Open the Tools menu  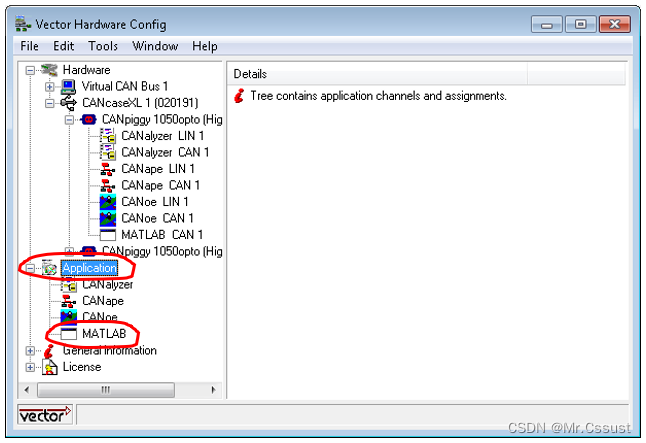pyautogui.click(x=102, y=46)
